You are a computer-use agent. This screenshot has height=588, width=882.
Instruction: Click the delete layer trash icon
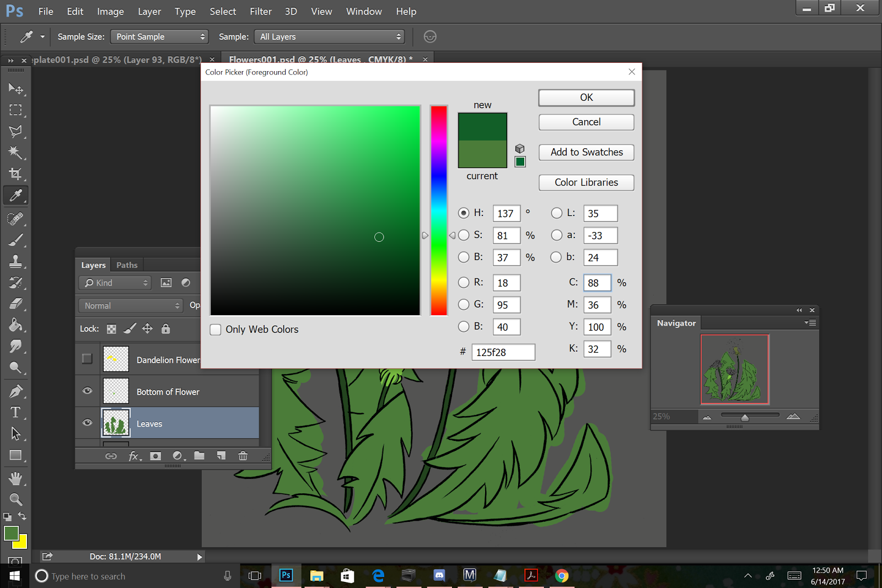pyautogui.click(x=243, y=456)
